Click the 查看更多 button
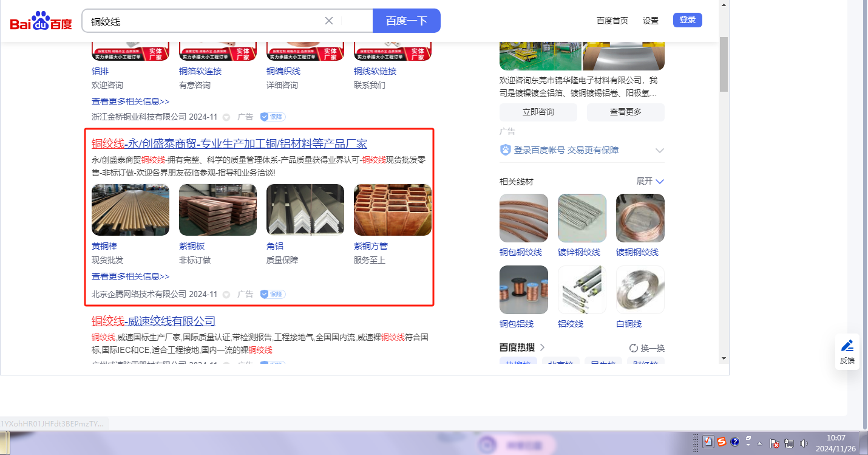Viewport: 868px width, 455px height. pos(626,112)
